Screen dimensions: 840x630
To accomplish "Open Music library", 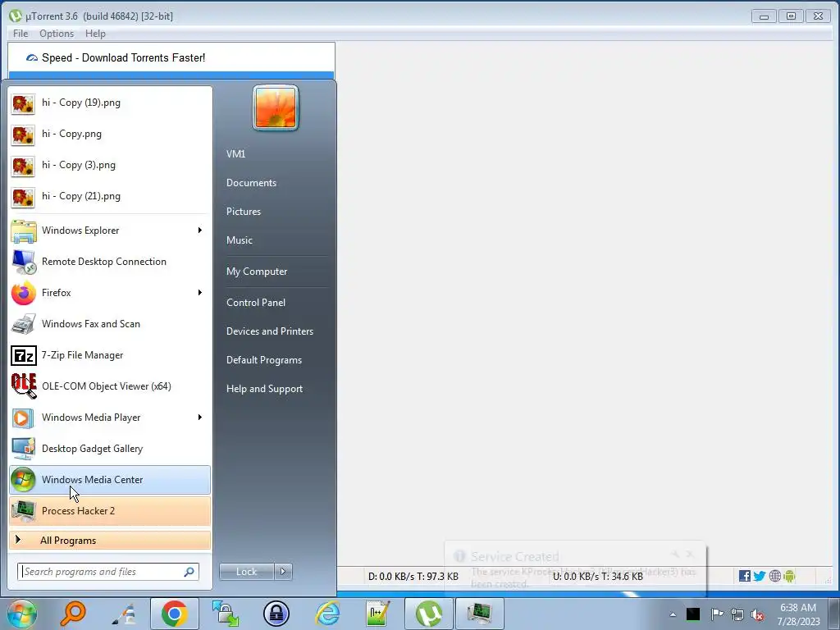I will [239, 240].
